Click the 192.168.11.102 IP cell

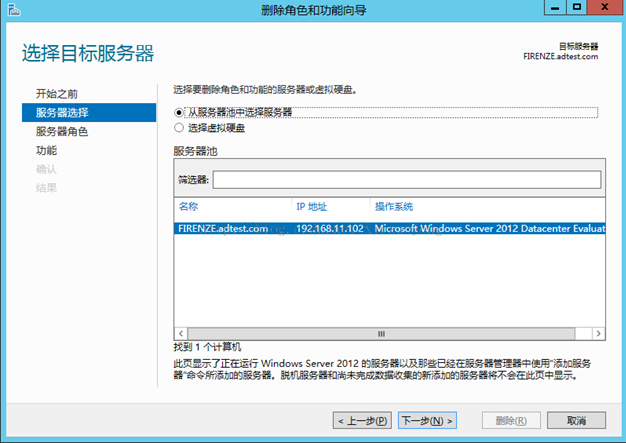[x=330, y=229]
